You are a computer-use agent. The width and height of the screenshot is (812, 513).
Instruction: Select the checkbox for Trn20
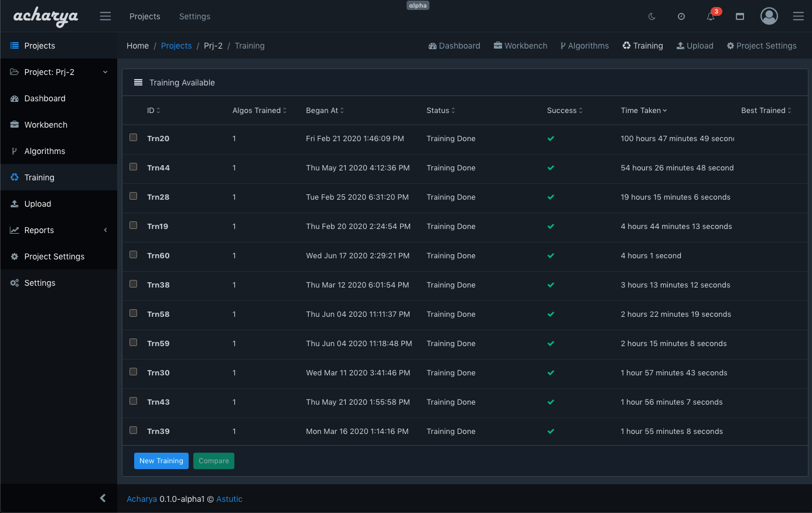click(x=134, y=138)
